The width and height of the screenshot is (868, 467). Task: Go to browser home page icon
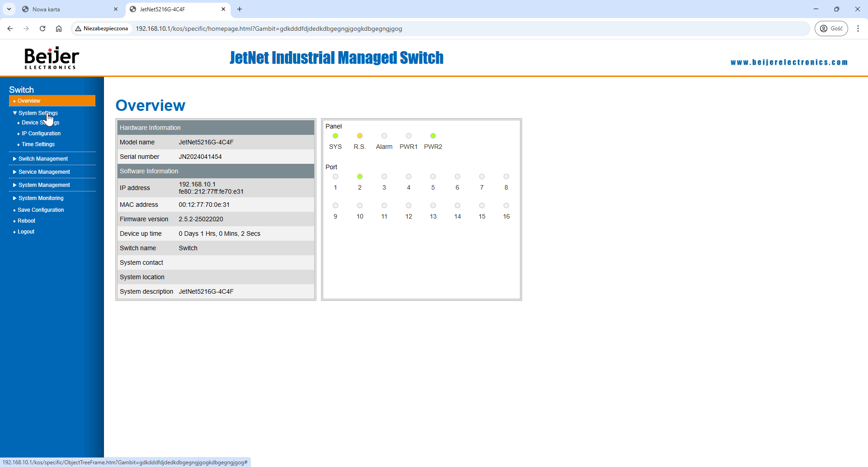tap(59, 29)
